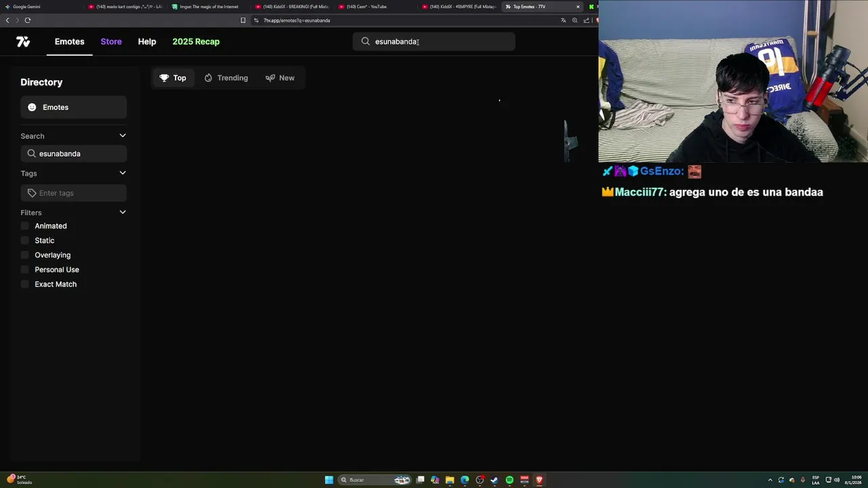The image size is (868, 488).
Task: Open Task View from the taskbar
Action: (420, 480)
